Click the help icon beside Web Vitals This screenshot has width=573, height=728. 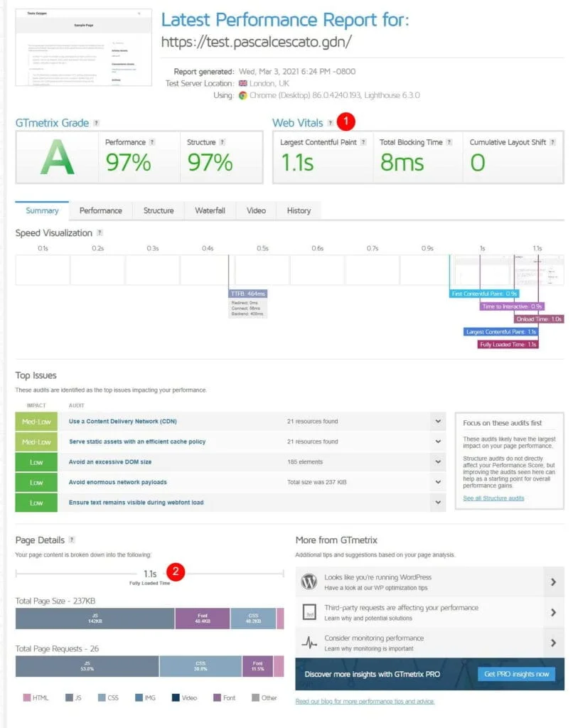[x=330, y=123]
